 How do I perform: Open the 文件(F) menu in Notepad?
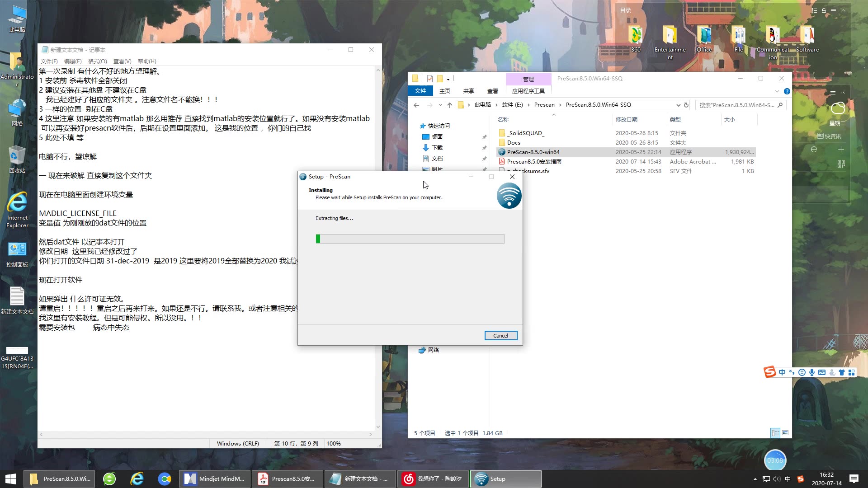point(49,61)
